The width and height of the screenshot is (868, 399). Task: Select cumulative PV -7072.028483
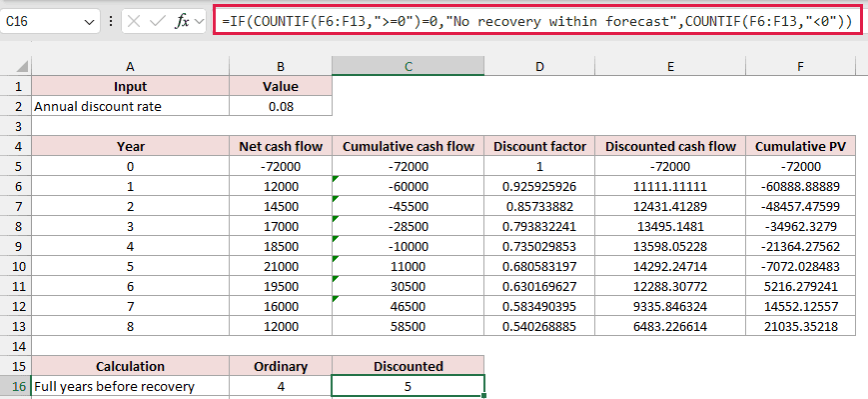pos(800,266)
